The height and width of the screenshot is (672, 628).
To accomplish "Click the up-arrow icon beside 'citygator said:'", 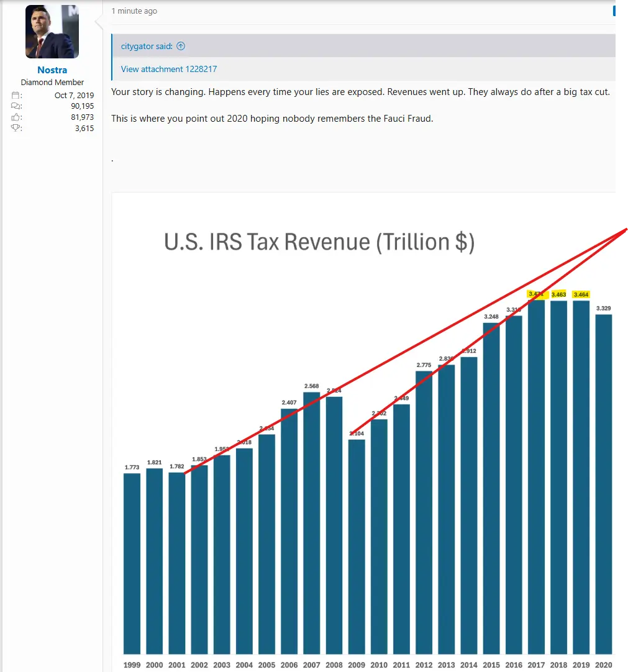I will pyautogui.click(x=181, y=47).
